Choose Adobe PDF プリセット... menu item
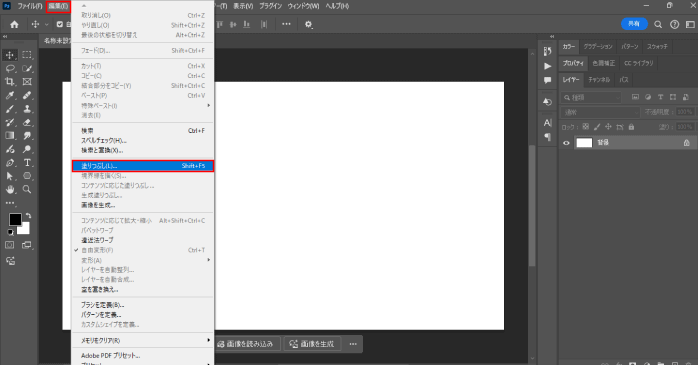Image resolution: width=698 pixels, height=365 pixels. [x=142, y=356]
